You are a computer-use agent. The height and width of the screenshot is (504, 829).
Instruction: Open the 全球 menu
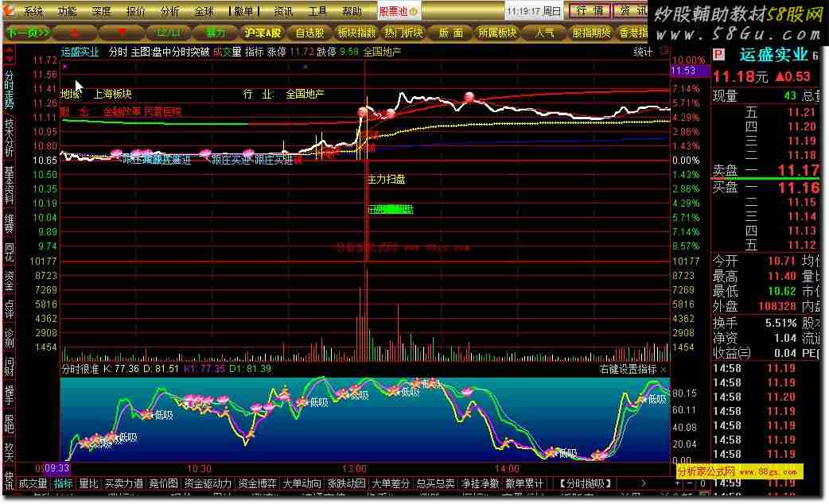click(x=204, y=10)
